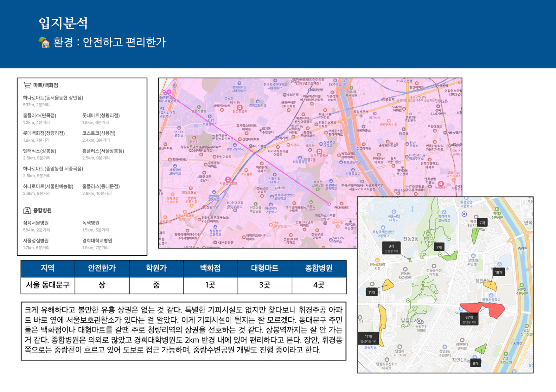Select 하나로마트(중앙농협 서중곡점) entry
Viewport: 556px width, 392px height.
pos(53,169)
